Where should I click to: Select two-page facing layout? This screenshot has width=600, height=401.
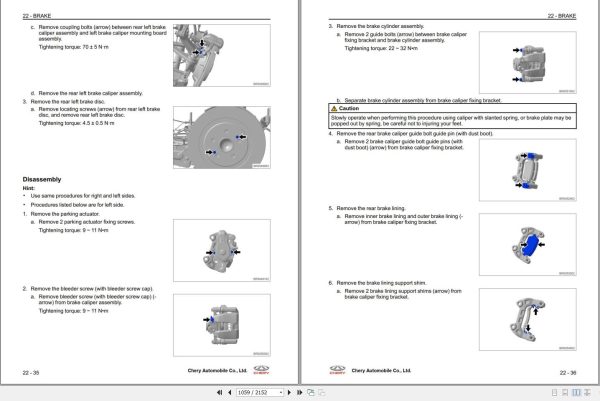click(x=576, y=393)
